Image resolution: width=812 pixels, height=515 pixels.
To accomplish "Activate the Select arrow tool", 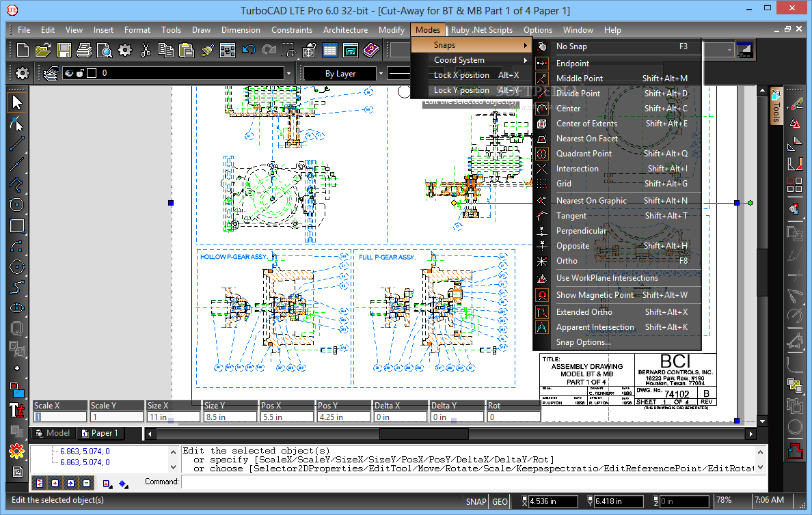I will pos(16,102).
